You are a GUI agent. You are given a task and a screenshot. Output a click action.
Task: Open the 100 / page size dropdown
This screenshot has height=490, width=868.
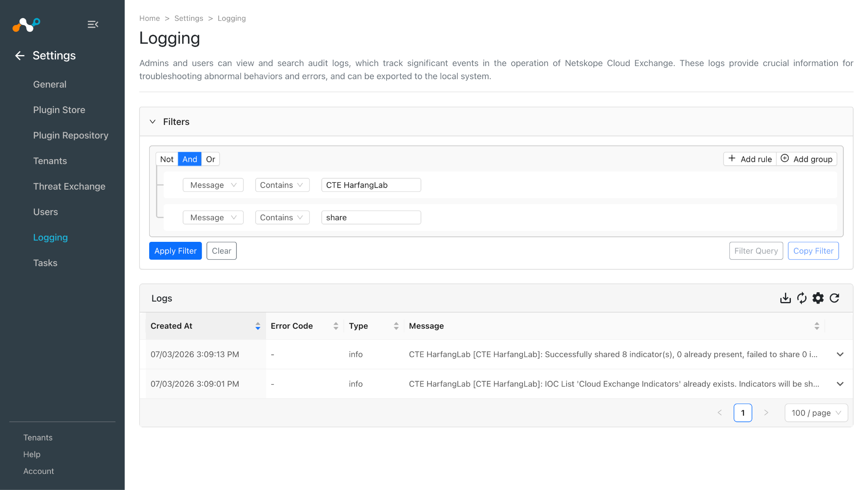[x=816, y=413]
